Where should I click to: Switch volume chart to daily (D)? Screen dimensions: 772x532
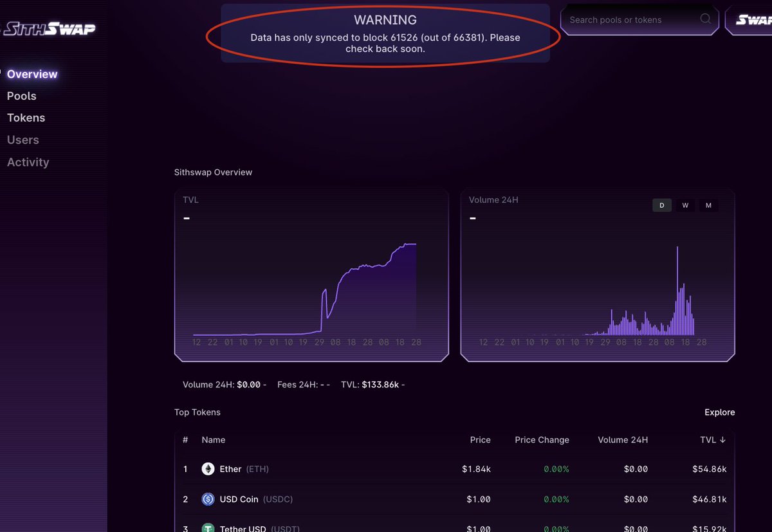(x=661, y=205)
